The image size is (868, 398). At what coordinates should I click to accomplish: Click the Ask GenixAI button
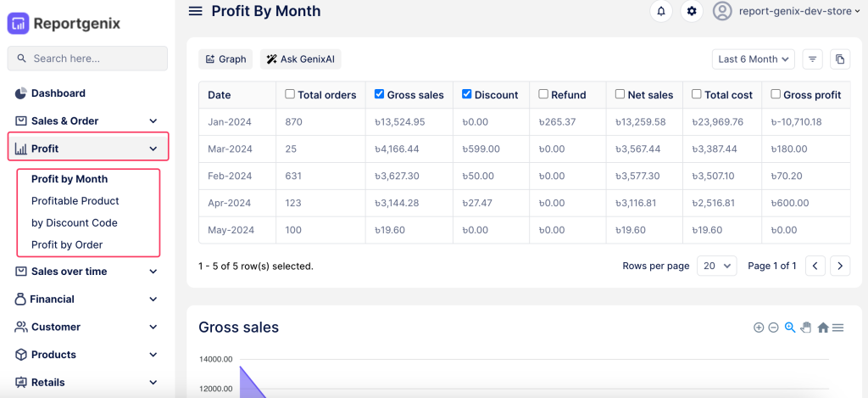pyautogui.click(x=300, y=59)
